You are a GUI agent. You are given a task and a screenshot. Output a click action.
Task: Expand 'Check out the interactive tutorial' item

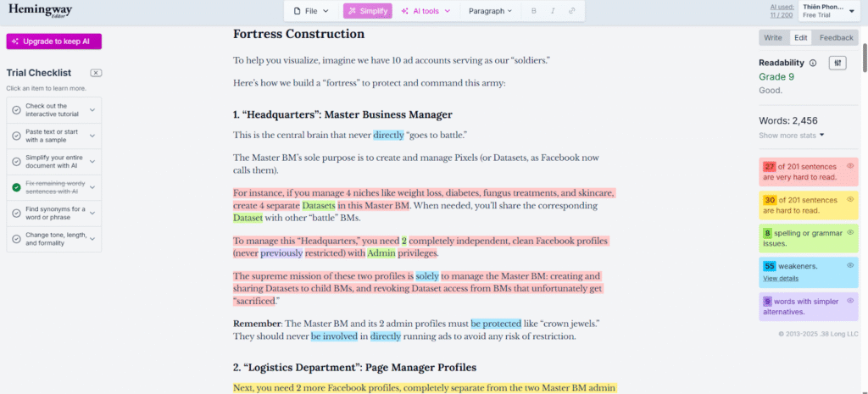pos(92,110)
